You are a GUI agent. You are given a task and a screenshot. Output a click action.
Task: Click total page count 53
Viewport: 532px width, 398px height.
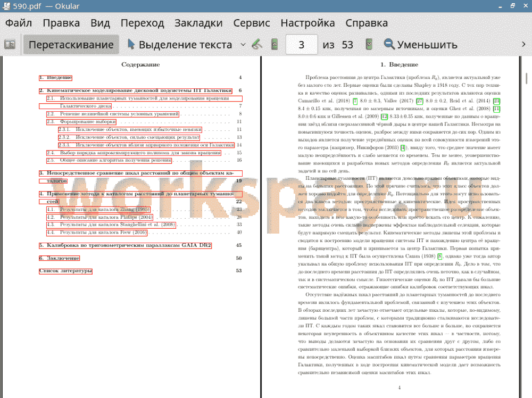(347, 45)
